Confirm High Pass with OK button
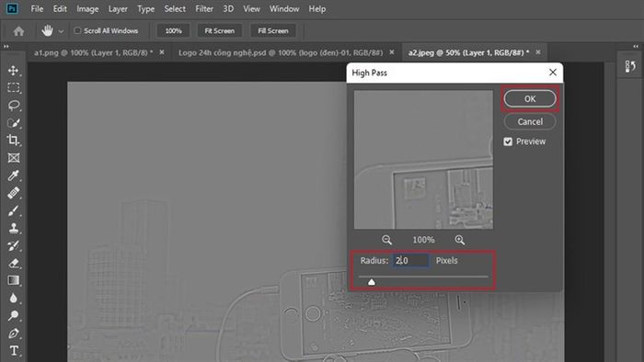 pyautogui.click(x=530, y=99)
